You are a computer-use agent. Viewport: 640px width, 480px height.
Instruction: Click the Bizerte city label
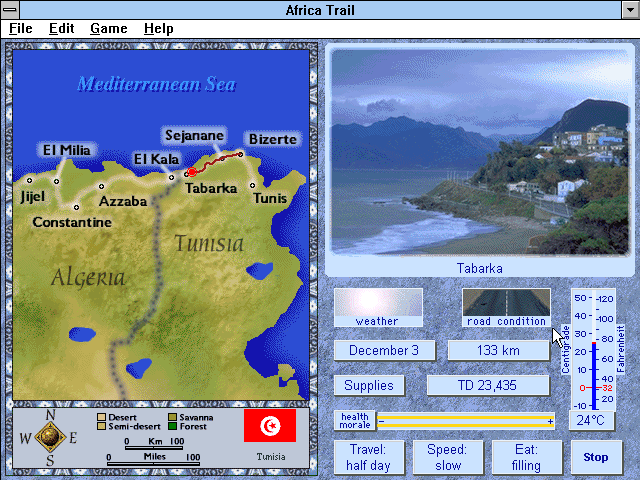pos(273,139)
